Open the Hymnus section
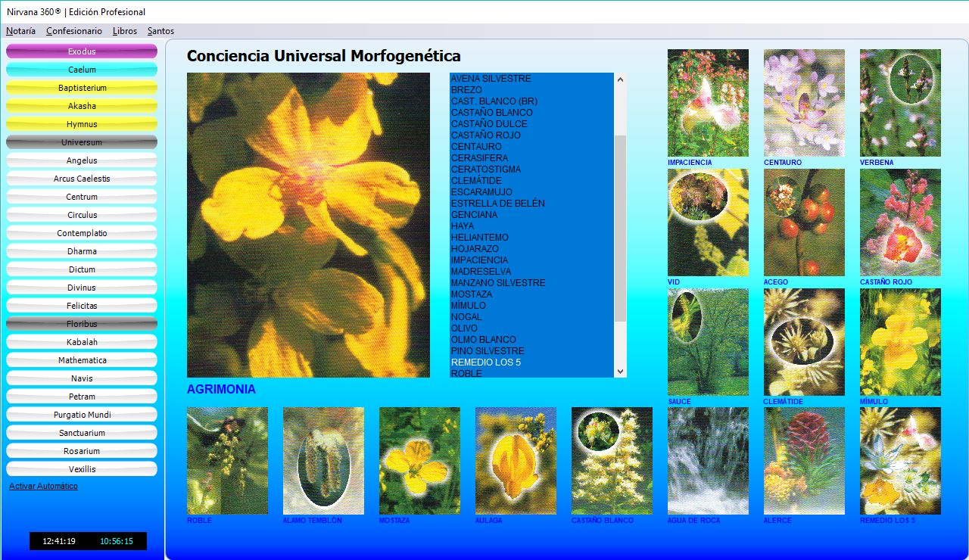This screenshot has height=560, width=969. [82, 124]
